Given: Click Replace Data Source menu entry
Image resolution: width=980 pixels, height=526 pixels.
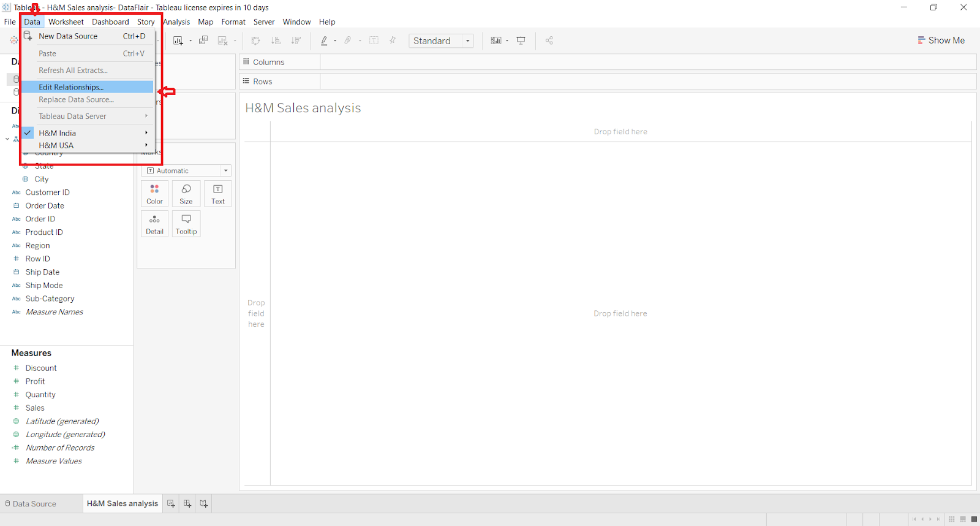Looking at the screenshot, I should pyautogui.click(x=88, y=99).
